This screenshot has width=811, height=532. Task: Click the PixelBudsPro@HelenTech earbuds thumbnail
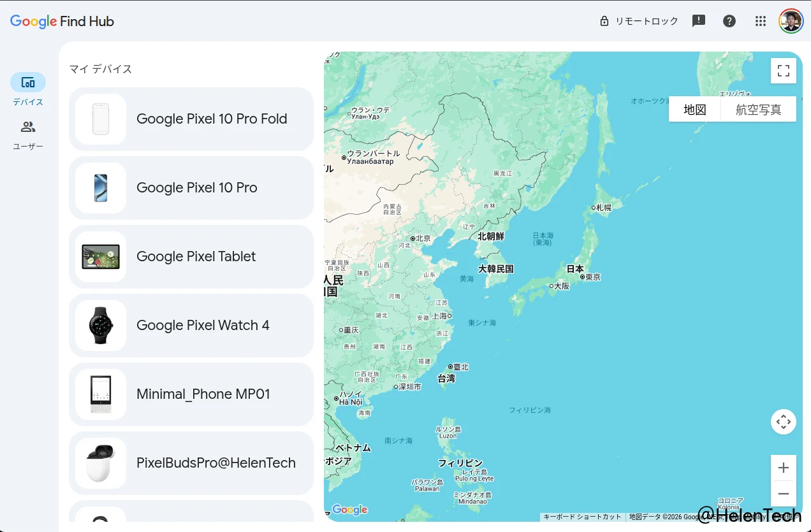[101, 463]
